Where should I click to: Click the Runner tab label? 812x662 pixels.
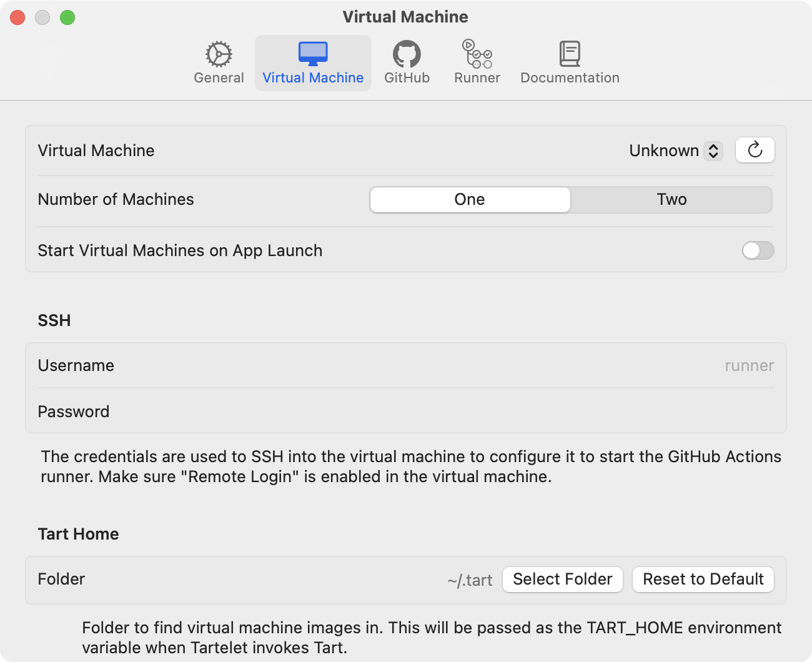tap(477, 78)
